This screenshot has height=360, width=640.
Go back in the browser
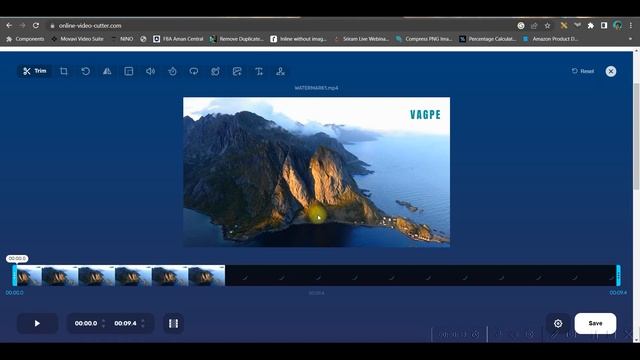pos(9,25)
